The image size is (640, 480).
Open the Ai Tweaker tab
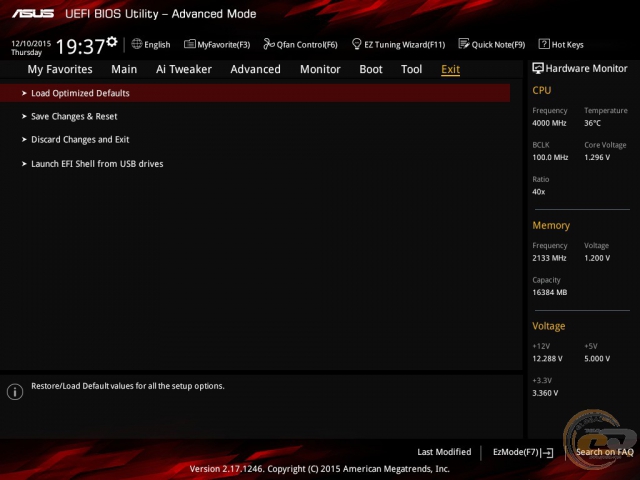point(184,69)
